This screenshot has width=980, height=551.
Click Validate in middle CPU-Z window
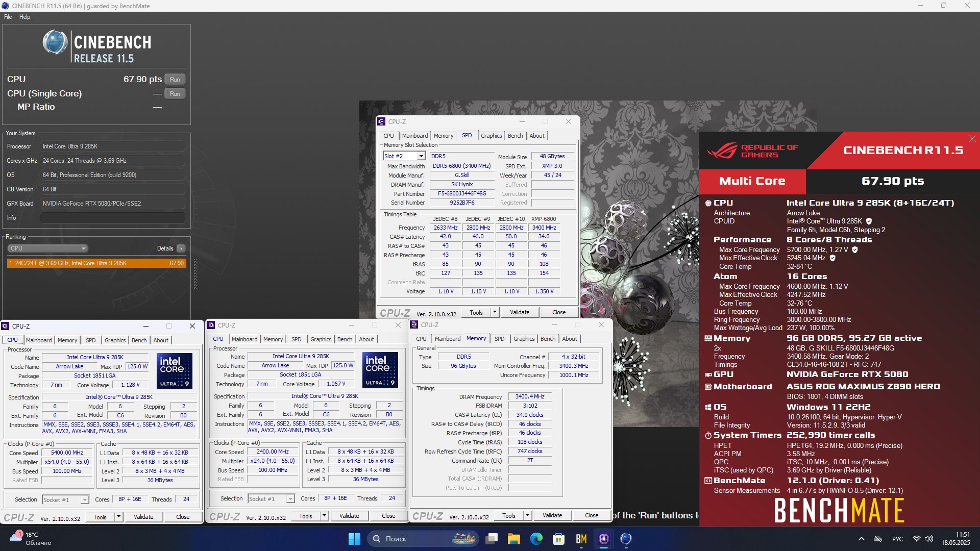tap(349, 516)
